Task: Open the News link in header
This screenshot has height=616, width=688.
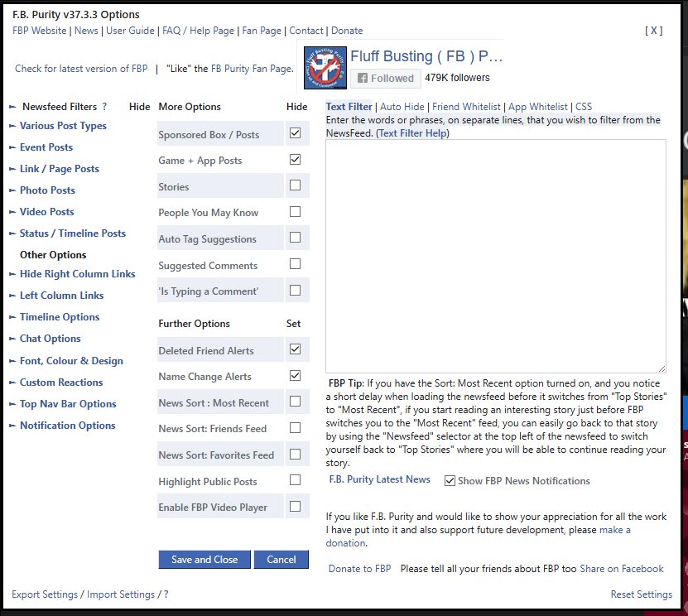Action: (x=86, y=31)
